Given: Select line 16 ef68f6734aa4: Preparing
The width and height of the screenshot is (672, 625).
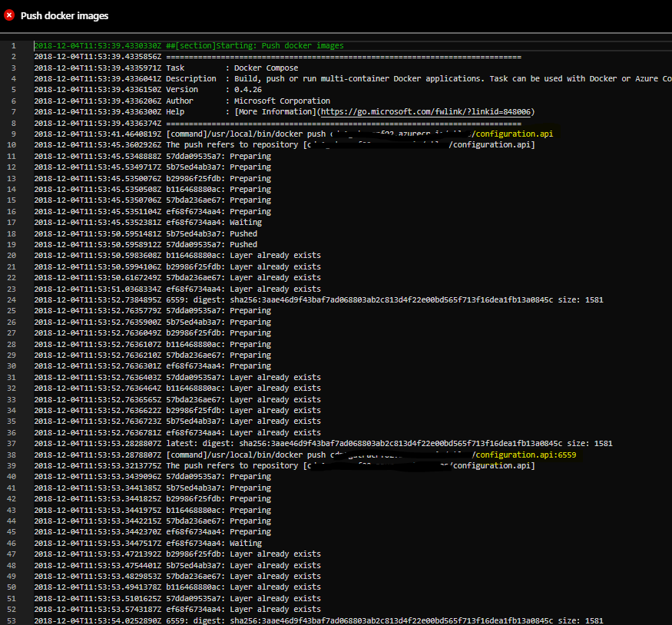Looking at the screenshot, I should coord(153,211).
